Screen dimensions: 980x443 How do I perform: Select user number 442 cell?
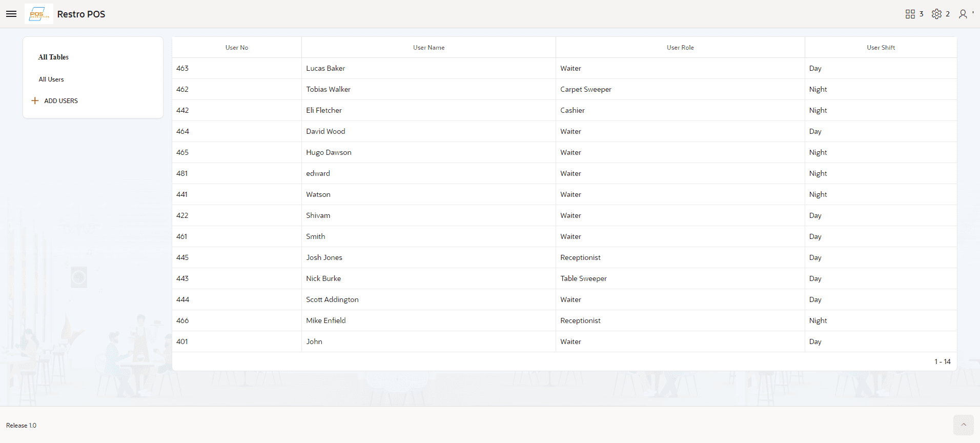click(x=182, y=110)
